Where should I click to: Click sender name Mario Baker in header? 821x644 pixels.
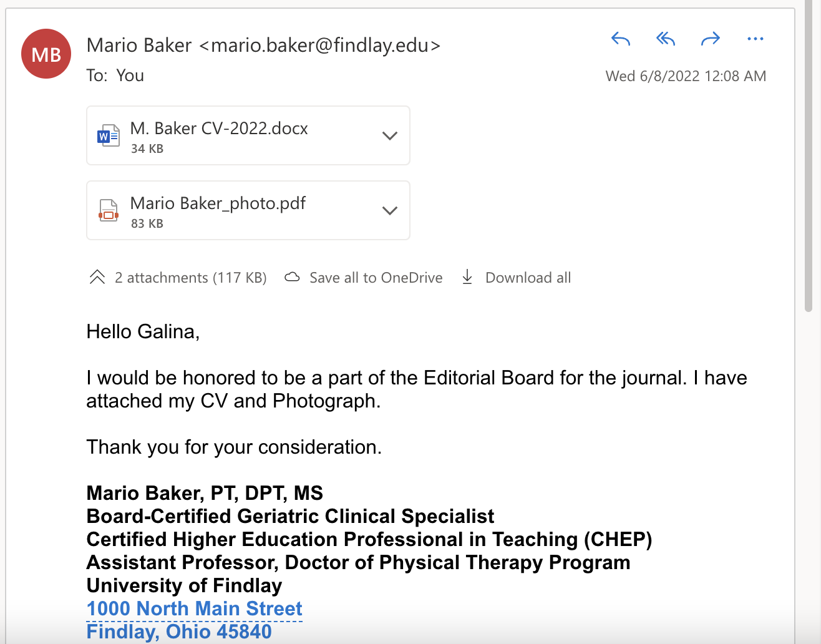pos(139,46)
